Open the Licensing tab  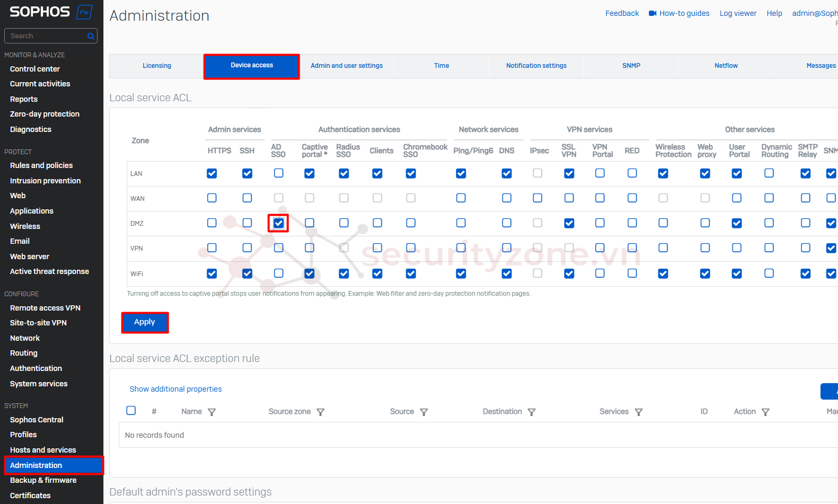click(x=157, y=66)
